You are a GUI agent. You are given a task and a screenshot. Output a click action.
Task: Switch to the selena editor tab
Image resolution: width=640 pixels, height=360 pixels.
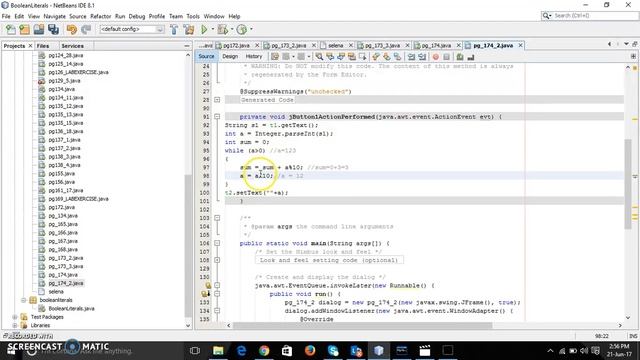335,45
